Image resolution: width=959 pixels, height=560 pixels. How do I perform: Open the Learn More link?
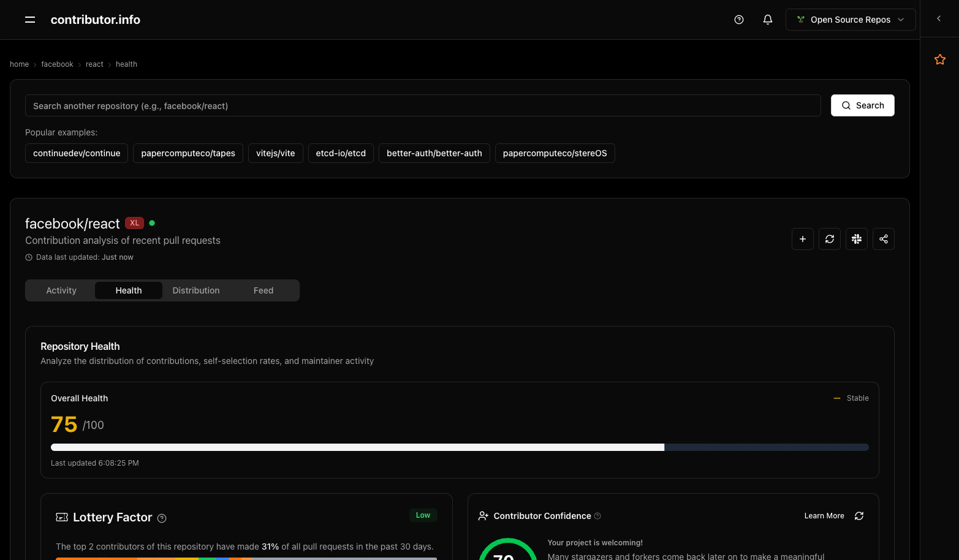pos(824,515)
